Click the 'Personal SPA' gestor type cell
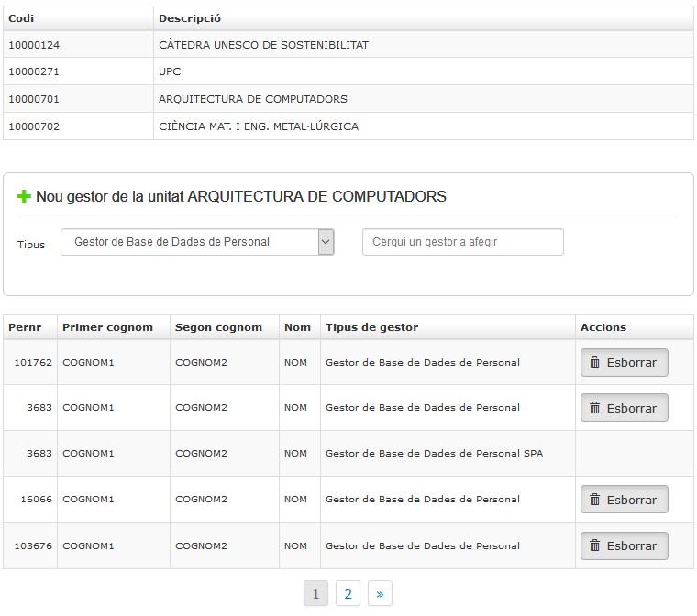 tap(434, 454)
